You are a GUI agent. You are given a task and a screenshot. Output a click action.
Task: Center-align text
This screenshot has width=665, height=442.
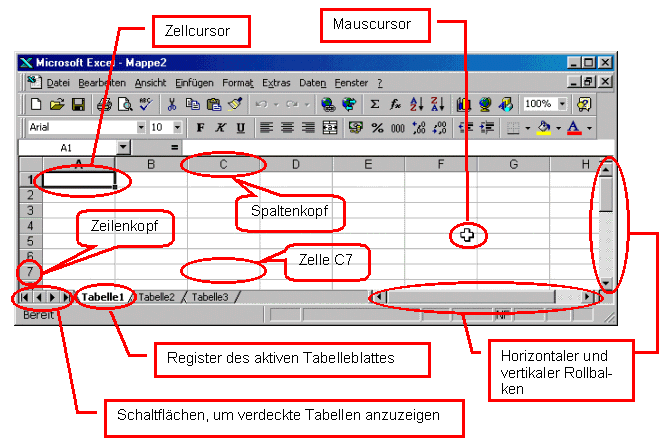pyautogui.click(x=288, y=127)
